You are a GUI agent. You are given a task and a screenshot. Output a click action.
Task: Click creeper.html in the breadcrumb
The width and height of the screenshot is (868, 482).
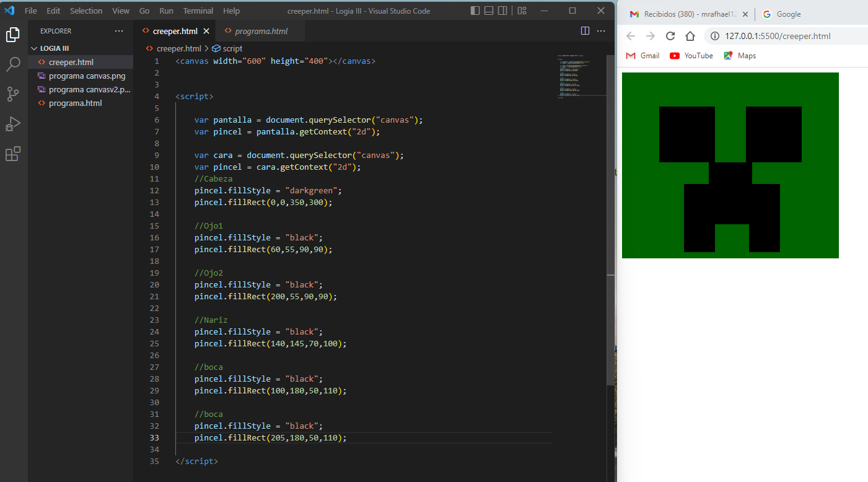point(178,48)
